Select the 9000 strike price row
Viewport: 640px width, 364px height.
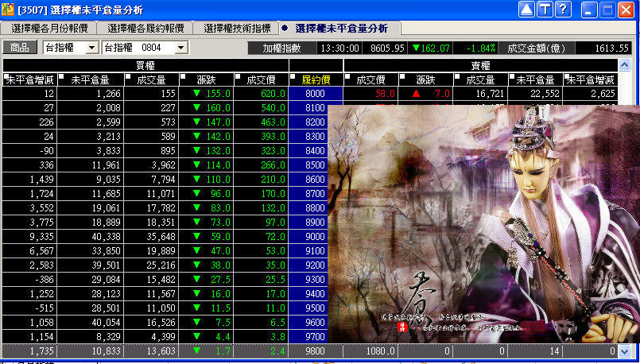(316, 236)
